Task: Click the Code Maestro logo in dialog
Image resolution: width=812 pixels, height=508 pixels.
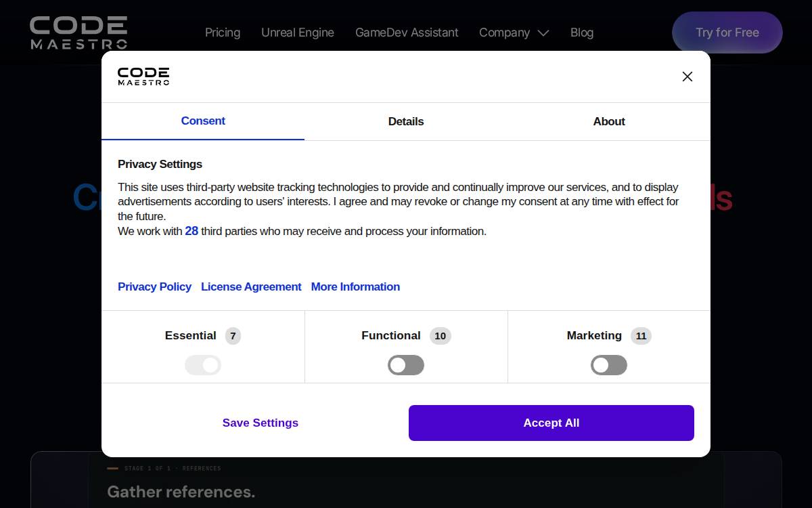Action: 143,77
